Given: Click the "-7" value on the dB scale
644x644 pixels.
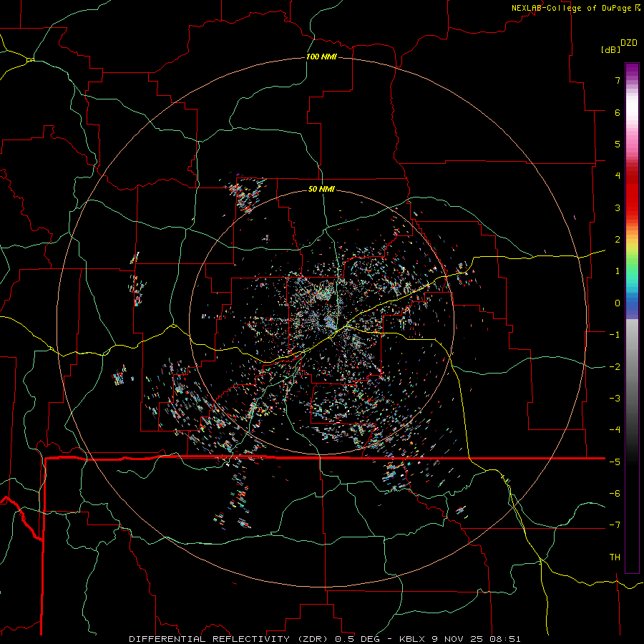Looking at the screenshot, I should tap(615, 525).
